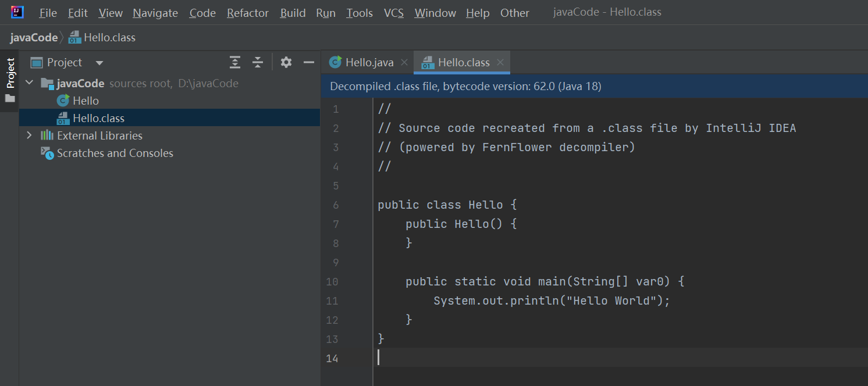The width and height of the screenshot is (868, 386).
Task: Click the folder icon in left tool strip
Action: [x=10, y=98]
